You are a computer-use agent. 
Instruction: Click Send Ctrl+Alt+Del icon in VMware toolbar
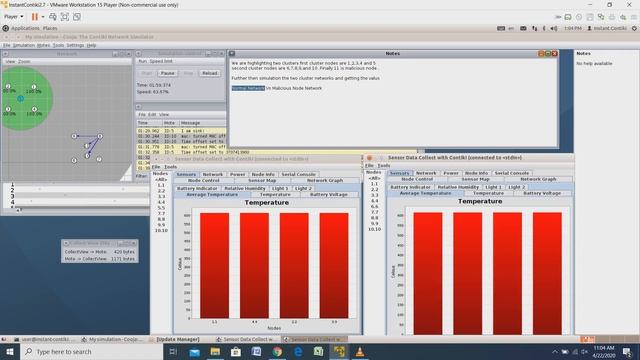pyautogui.click(x=53, y=17)
